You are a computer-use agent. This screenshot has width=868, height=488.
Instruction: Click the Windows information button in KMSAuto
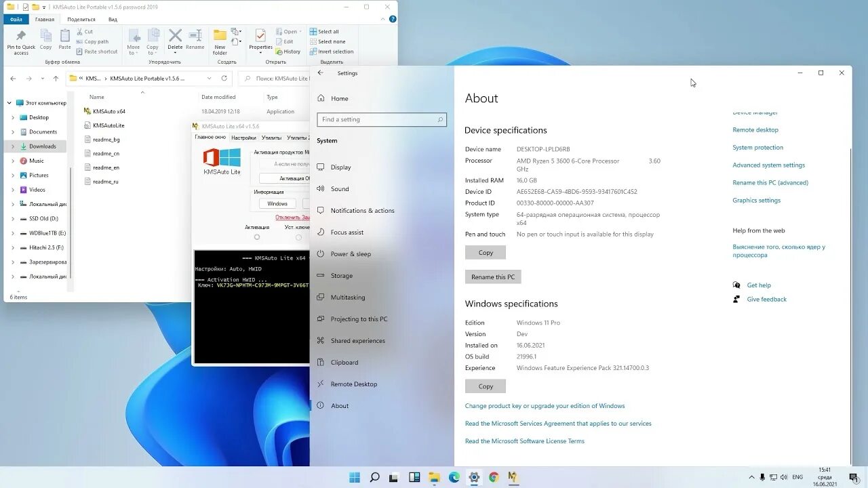pyautogui.click(x=277, y=203)
